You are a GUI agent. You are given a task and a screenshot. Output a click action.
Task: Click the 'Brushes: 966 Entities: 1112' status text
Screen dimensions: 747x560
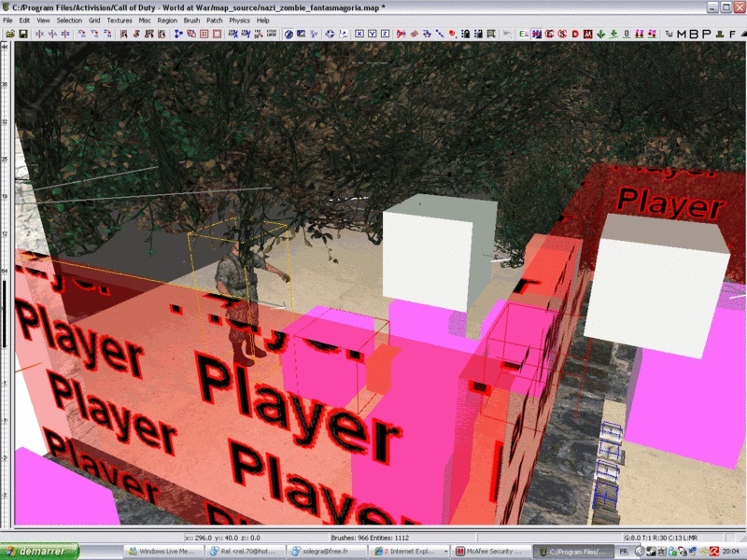[x=370, y=538]
